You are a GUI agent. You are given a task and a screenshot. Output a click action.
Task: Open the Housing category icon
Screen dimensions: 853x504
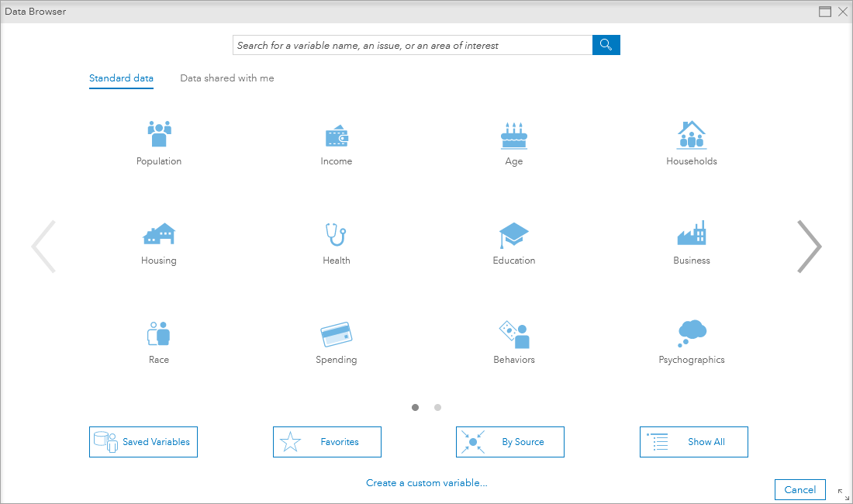pos(159,234)
